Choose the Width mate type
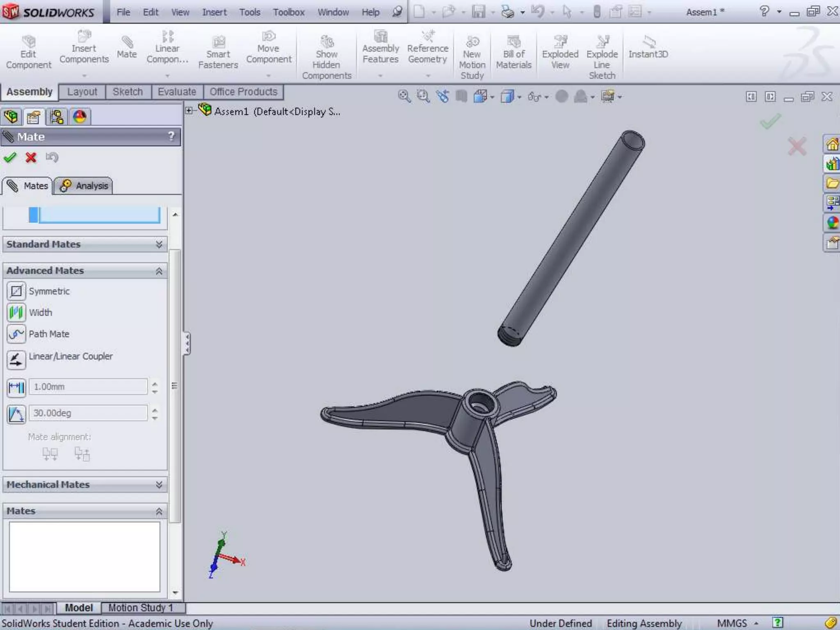Screen dimensions: 840x630 pos(16,313)
